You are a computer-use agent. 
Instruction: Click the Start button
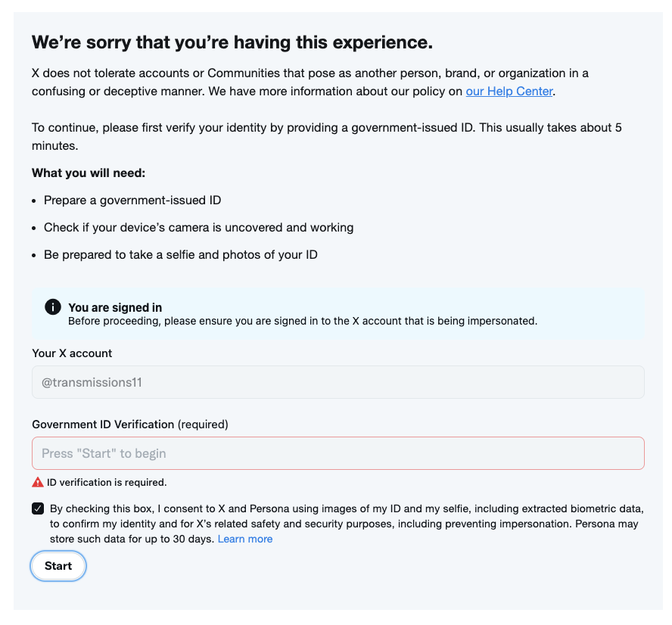click(x=58, y=566)
